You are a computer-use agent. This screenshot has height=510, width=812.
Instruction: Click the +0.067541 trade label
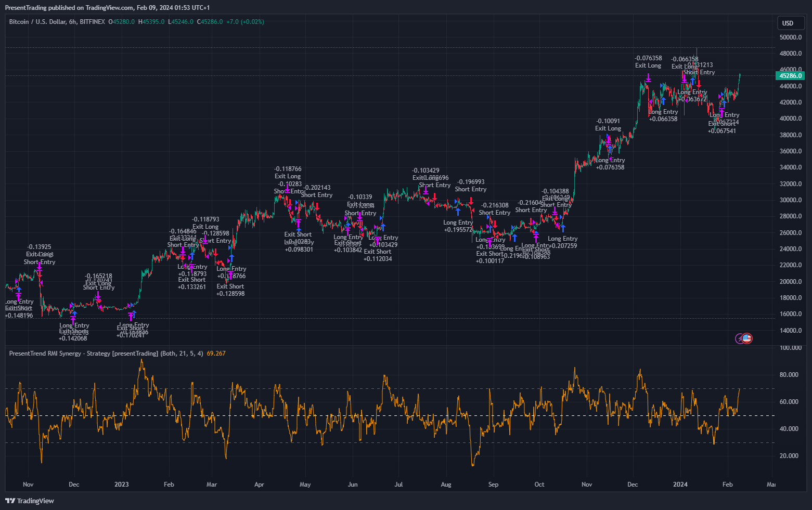pyautogui.click(x=722, y=131)
